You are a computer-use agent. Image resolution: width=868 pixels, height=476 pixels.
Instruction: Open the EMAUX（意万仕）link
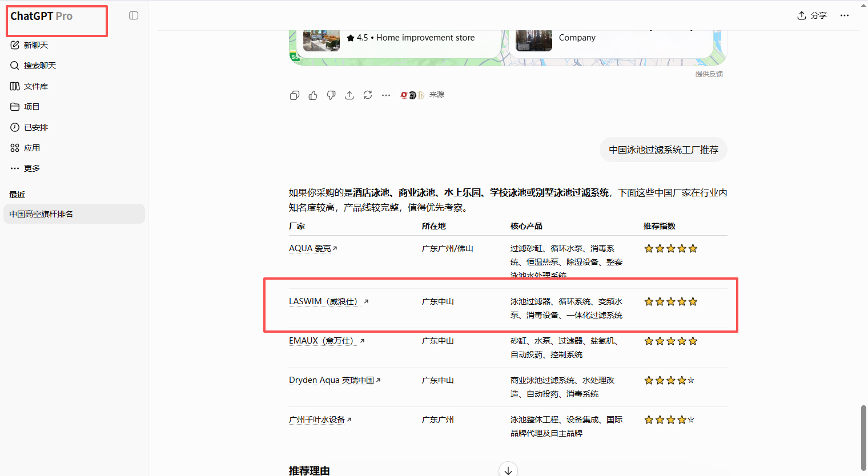[x=326, y=341]
